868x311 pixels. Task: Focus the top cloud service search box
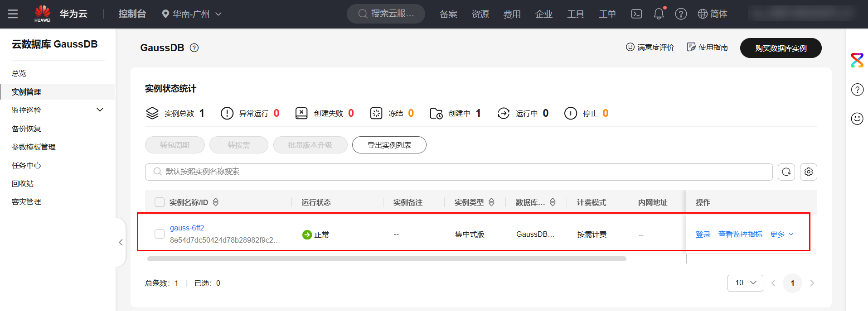(x=386, y=14)
